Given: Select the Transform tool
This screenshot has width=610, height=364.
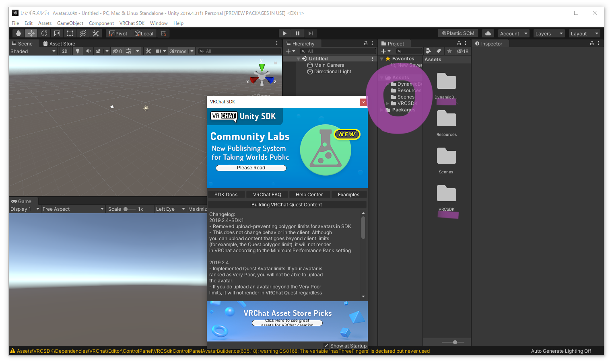Looking at the screenshot, I should [x=83, y=33].
